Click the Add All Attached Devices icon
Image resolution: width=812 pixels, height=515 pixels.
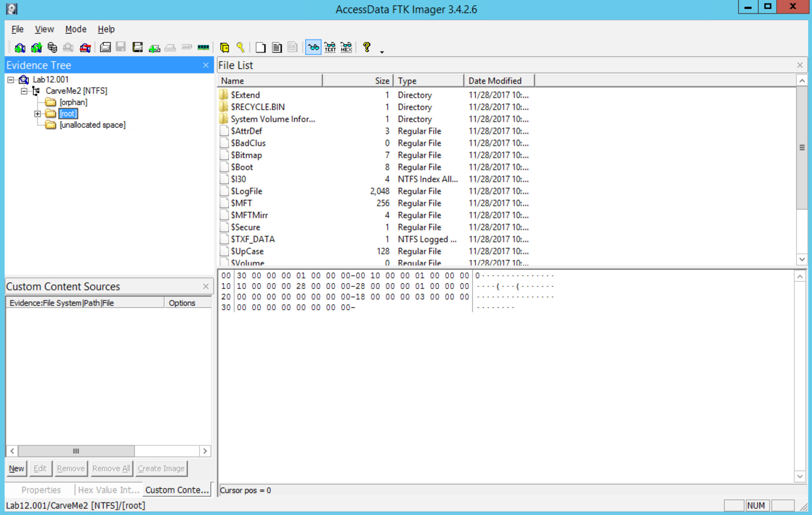pos(36,47)
